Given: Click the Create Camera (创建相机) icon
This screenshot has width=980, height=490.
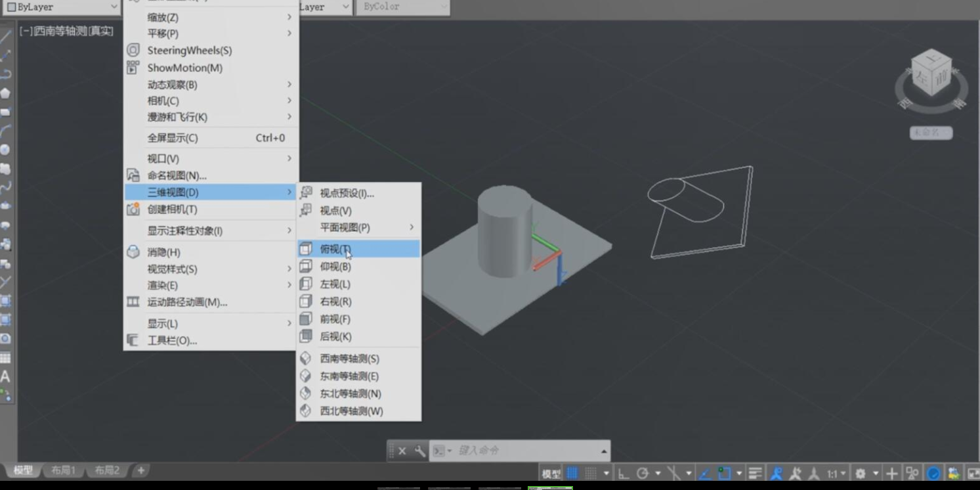Looking at the screenshot, I should (x=133, y=209).
